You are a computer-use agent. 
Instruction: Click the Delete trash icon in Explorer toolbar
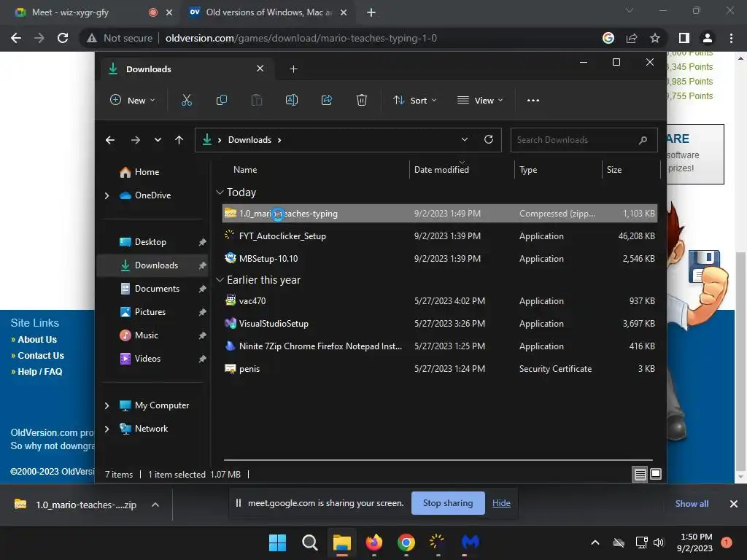tap(362, 100)
